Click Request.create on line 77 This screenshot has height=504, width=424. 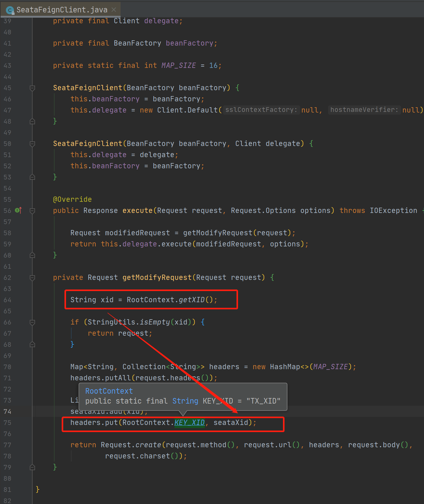tap(131, 445)
